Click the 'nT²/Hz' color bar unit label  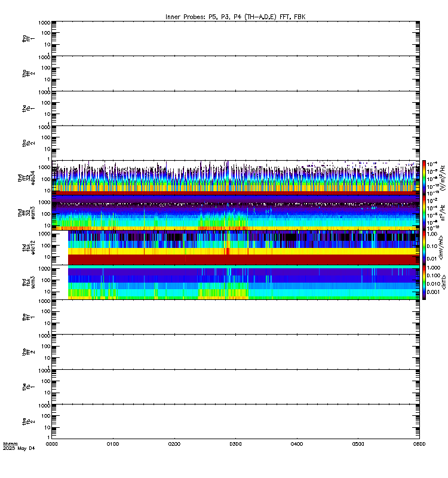tap(443, 213)
